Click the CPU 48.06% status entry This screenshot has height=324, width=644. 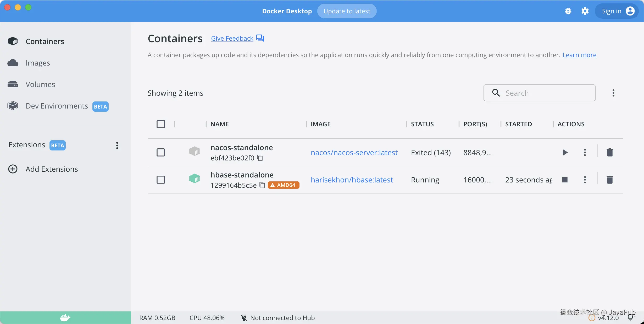pyautogui.click(x=207, y=318)
